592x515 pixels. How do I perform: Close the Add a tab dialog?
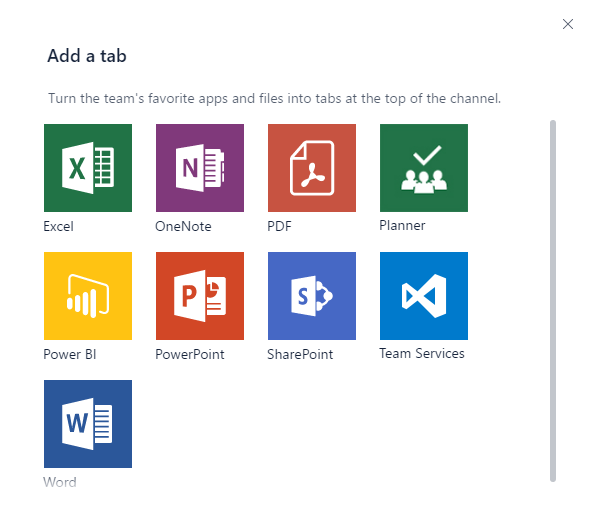tap(567, 24)
